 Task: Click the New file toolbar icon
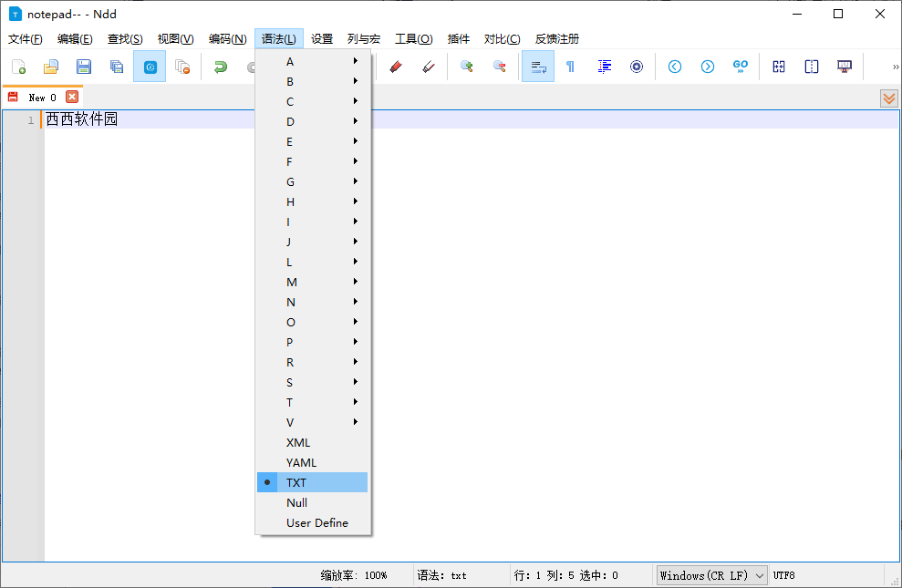coord(18,67)
